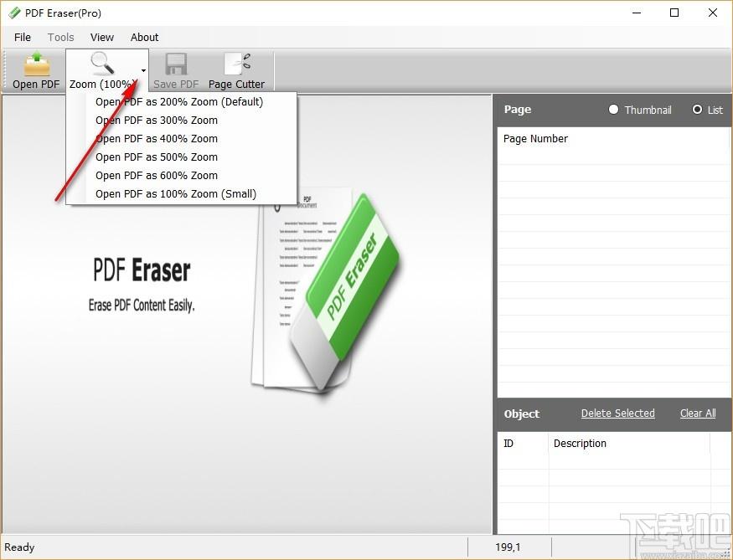Choose Open PDF as 100% Zoom (Small)
Viewport: 733px width, 560px height.
(x=176, y=194)
